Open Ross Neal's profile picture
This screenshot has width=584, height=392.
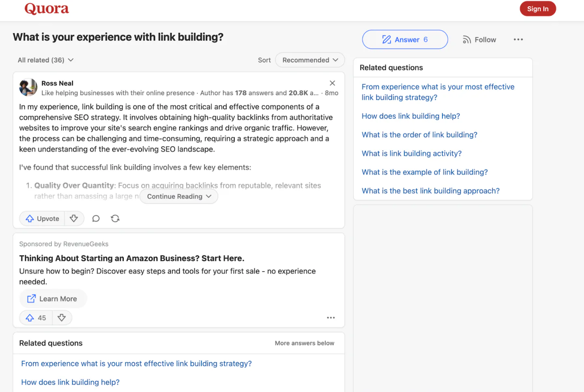click(28, 88)
